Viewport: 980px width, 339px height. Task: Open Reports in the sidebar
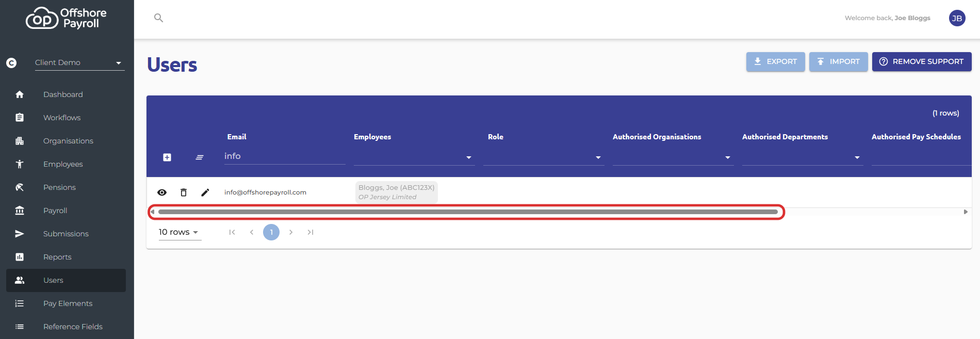point(66,257)
